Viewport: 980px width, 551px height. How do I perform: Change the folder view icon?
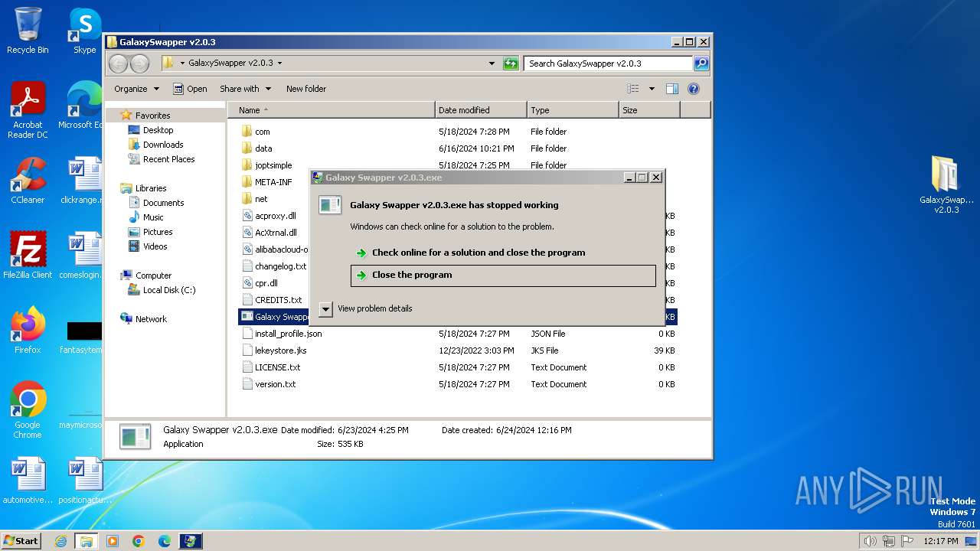click(633, 89)
